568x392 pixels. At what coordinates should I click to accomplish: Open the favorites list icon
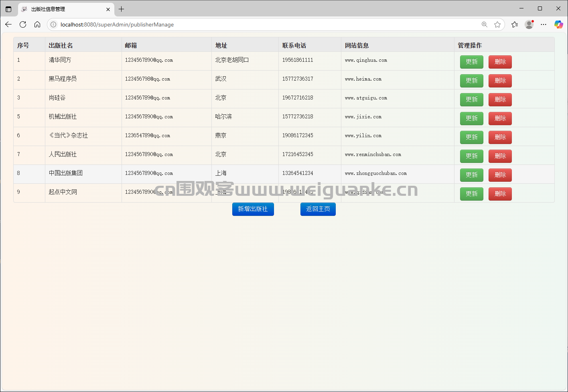point(515,24)
